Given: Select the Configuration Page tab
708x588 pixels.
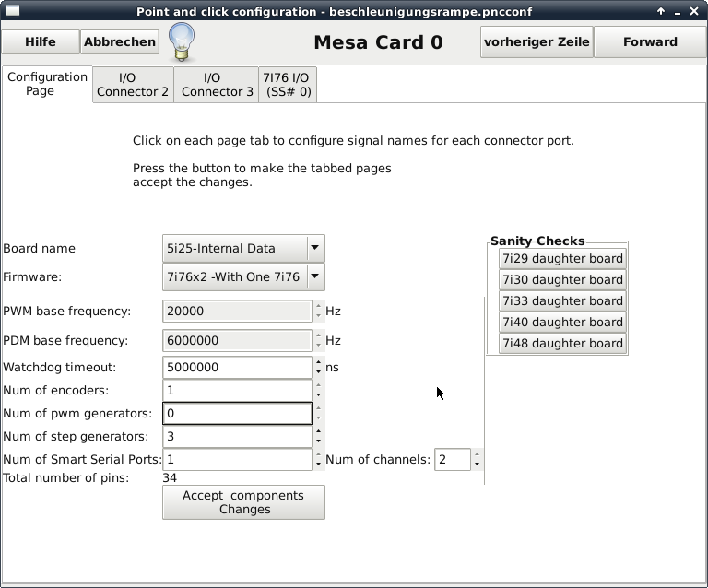Looking at the screenshot, I should 47,84.
